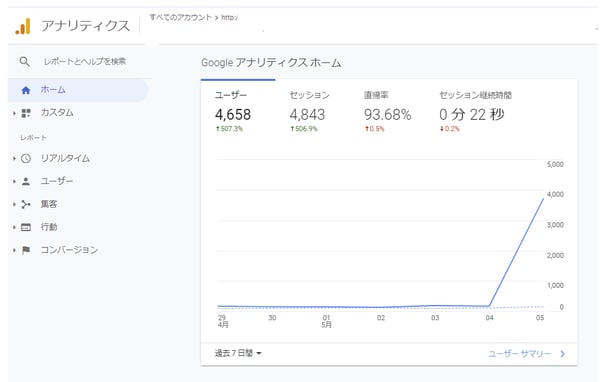Open カスタム in the sidebar
This screenshot has height=382, width=600.
(x=57, y=113)
